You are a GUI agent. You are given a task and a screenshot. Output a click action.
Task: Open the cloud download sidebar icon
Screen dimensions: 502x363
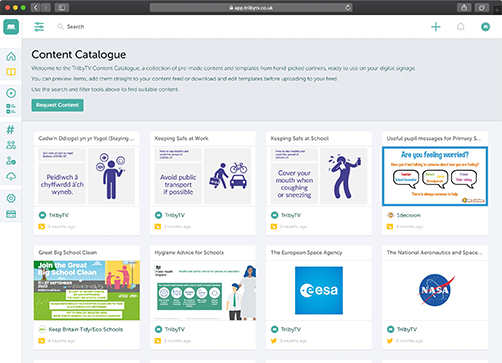click(11, 176)
